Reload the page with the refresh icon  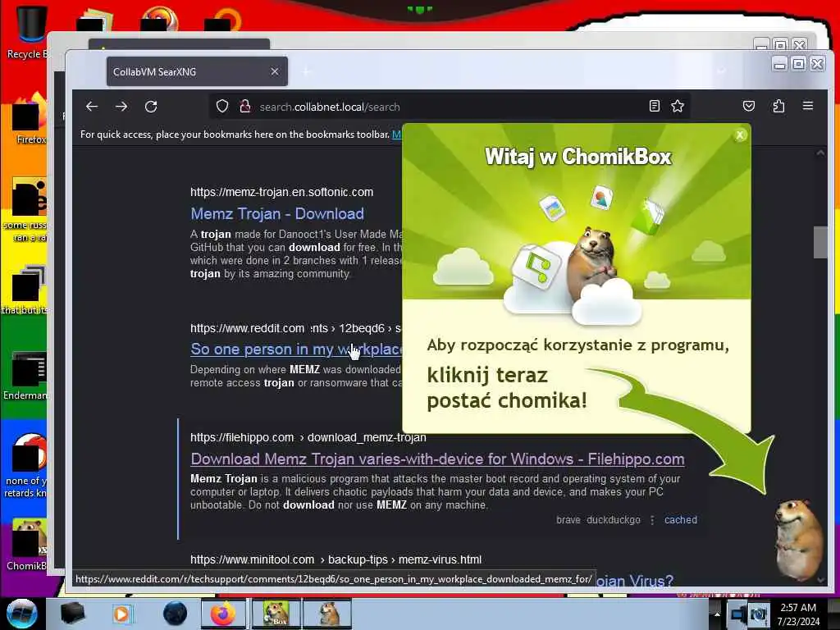(x=151, y=106)
